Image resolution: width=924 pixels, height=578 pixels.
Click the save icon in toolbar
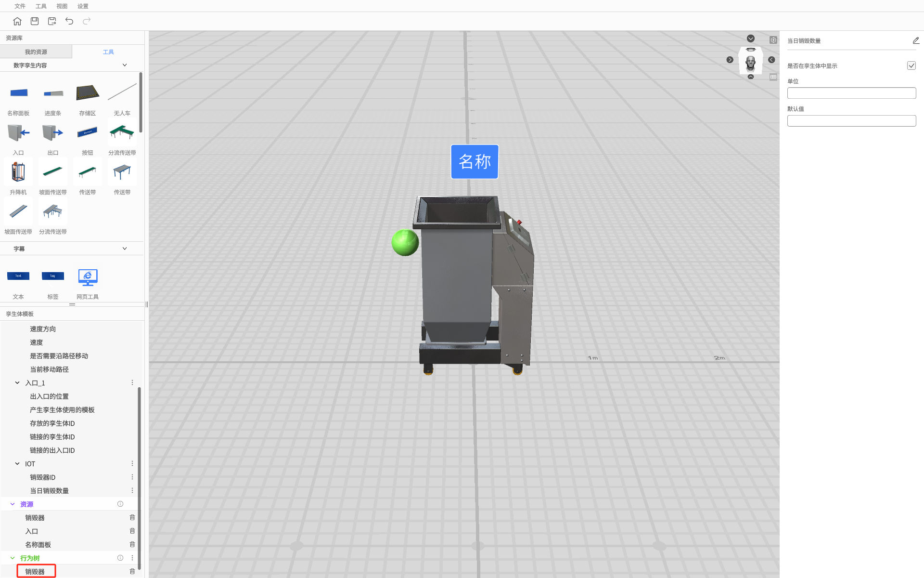(x=35, y=21)
